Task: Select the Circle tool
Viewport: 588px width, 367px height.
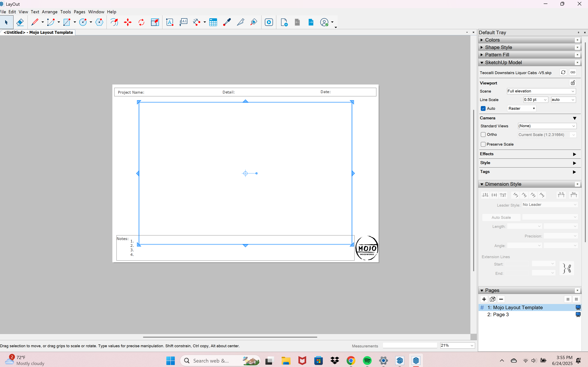Action: coord(83,22)
